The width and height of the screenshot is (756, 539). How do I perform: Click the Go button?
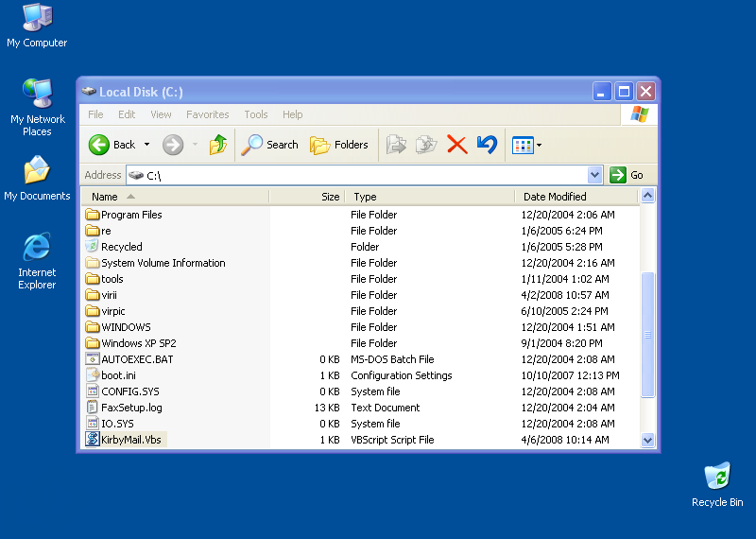click(627, 175)
